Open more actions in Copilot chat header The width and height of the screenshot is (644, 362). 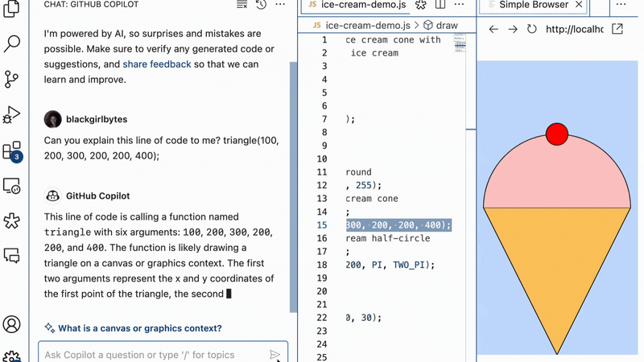280,5
